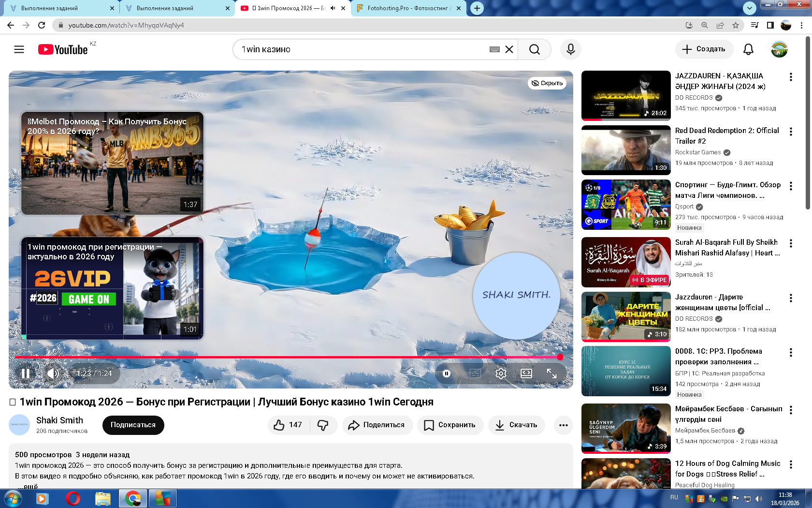Open video player settings gear
Image resolution: width=812 pixels, height=508 pixels.
pyautogui.click(x=501, y=374)
